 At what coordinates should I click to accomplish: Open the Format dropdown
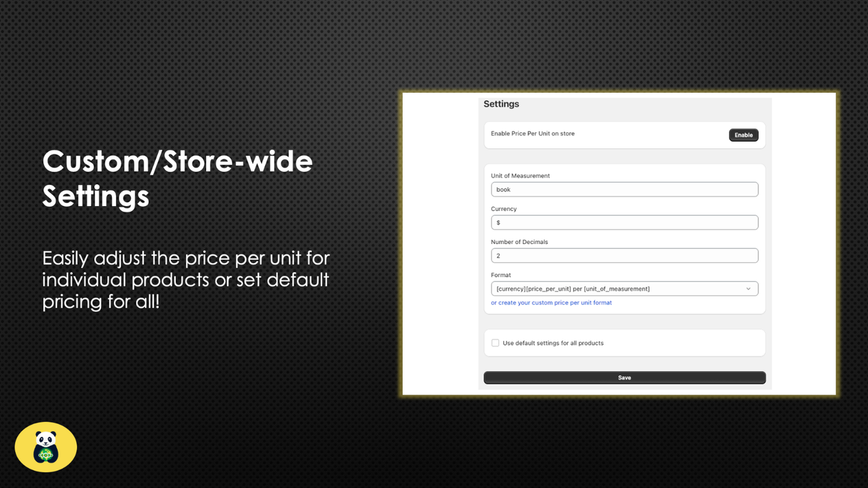tap(625, 289)
